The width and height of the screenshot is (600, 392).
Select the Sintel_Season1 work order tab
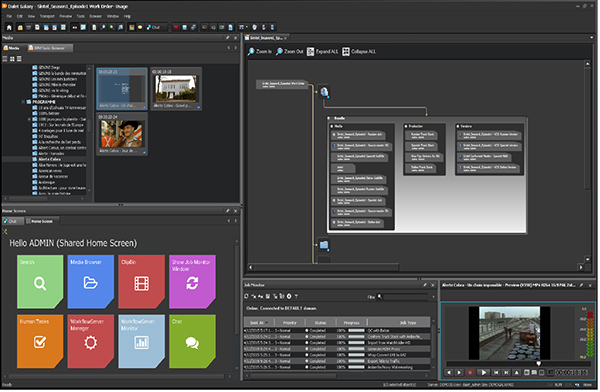(266, 38)
